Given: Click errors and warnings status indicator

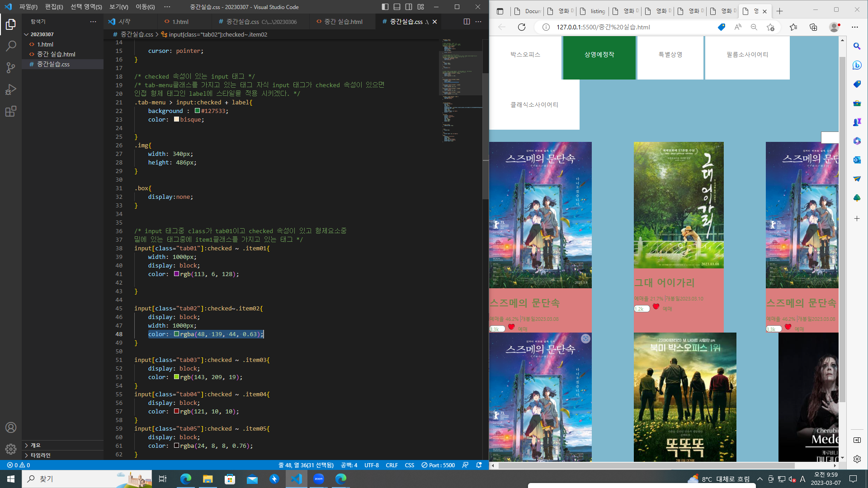Looking at the screenshot, I should pos(19,465).
